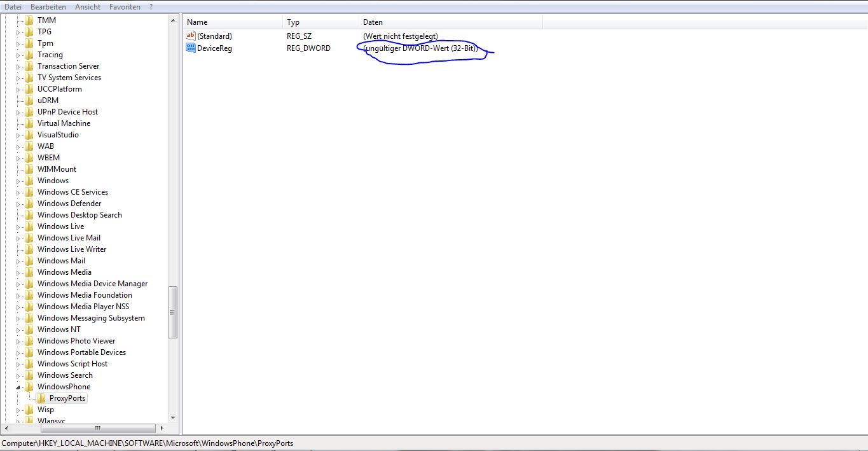Screen dimensions: 868x451
Task: Click the WIMMount folder icon
Action: click(x=29, y=169)
